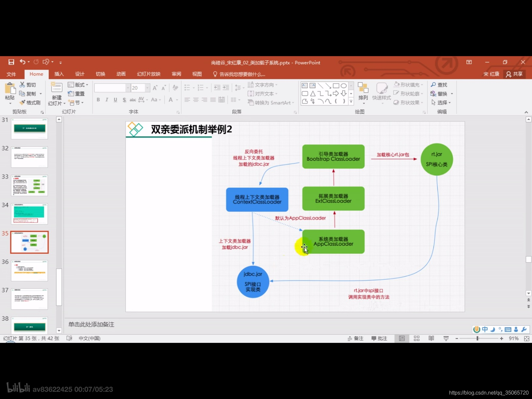Toggle italic formatting
This screenshot has height=399, width=532.
(107, 100)
